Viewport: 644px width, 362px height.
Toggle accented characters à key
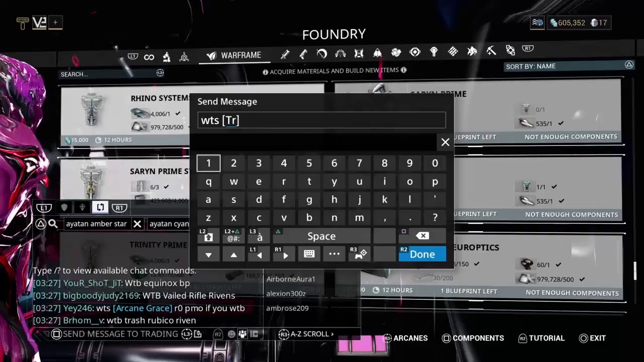[x=259, y=236]
